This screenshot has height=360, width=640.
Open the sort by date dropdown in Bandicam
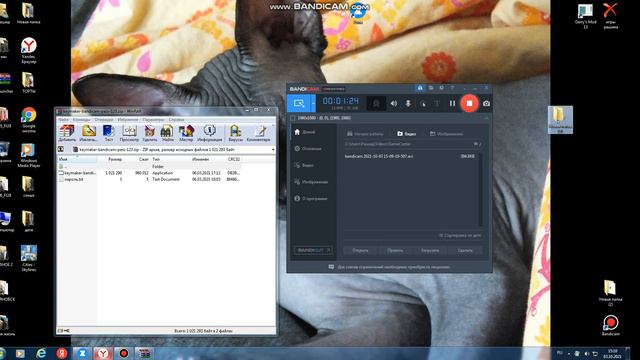coord(460,236)
